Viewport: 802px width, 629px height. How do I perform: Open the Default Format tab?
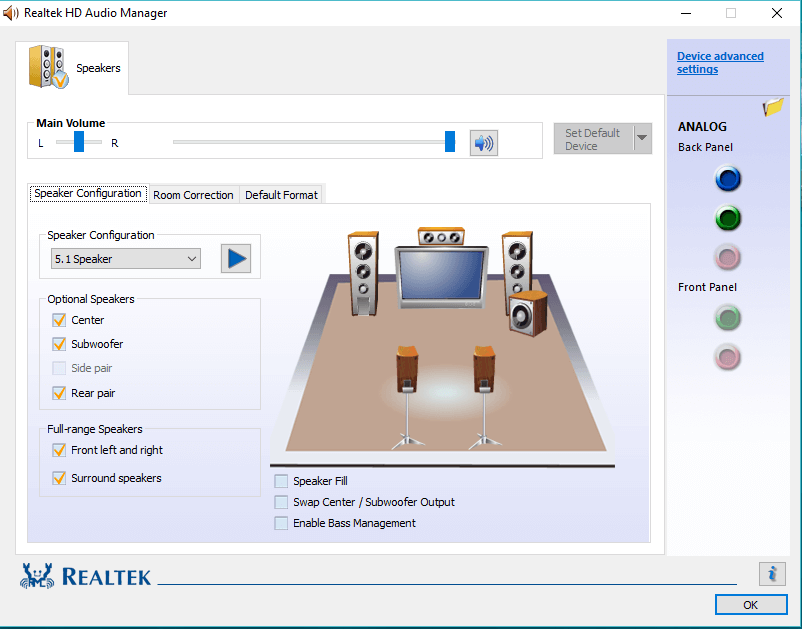point(281,194)
